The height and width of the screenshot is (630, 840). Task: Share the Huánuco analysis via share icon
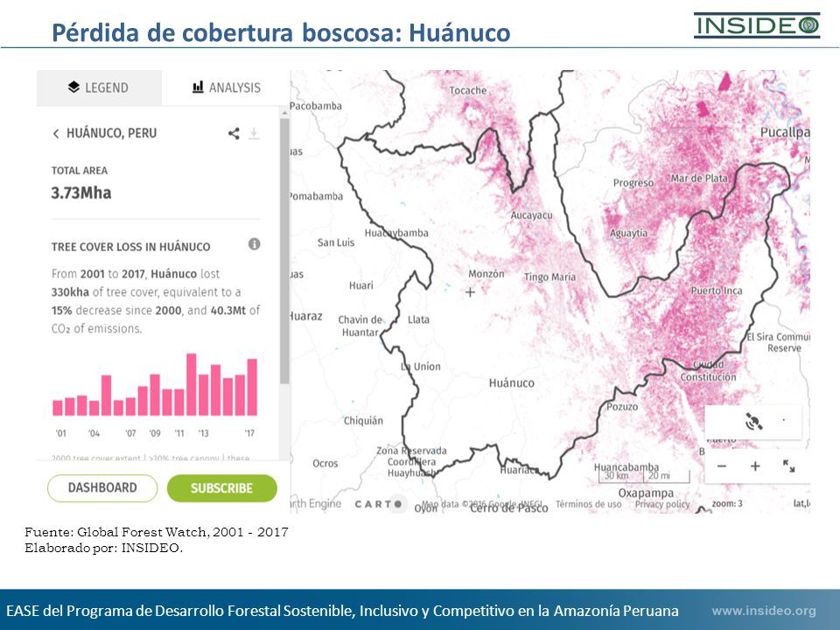(x=234, y=133)
